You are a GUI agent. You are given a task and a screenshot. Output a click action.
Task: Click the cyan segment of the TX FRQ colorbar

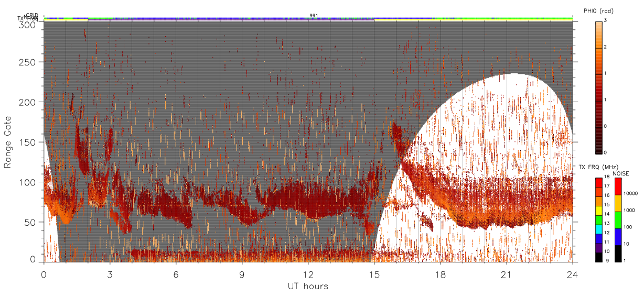pos(599,229)
